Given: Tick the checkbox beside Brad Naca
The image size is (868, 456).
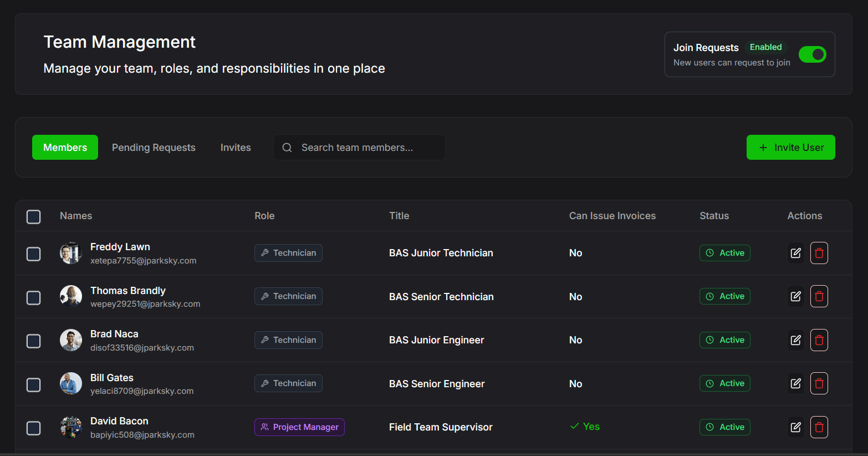Looking at the screenshot, I should pos(34,341).
